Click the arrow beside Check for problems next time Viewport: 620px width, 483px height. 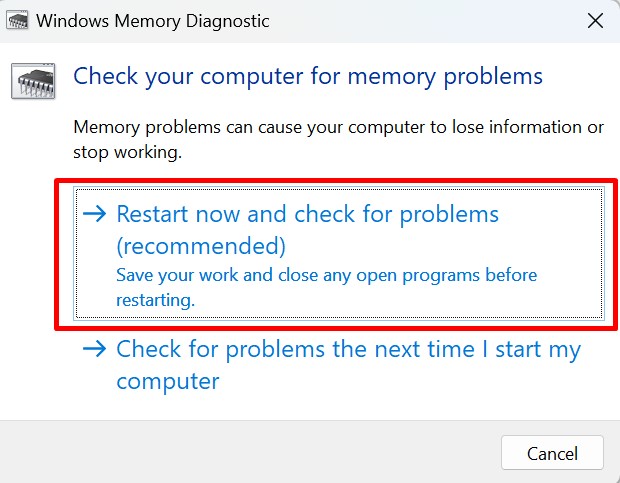click(95, 349)
